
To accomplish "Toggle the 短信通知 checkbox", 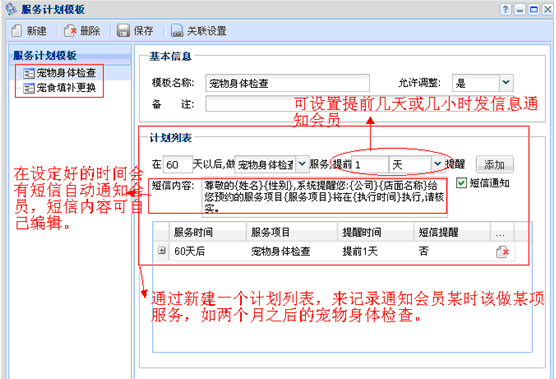I will 461,183.
